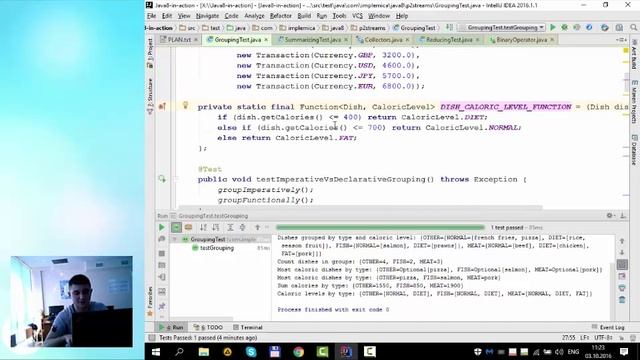
Task: Open the Event Log
Action: 608,327
